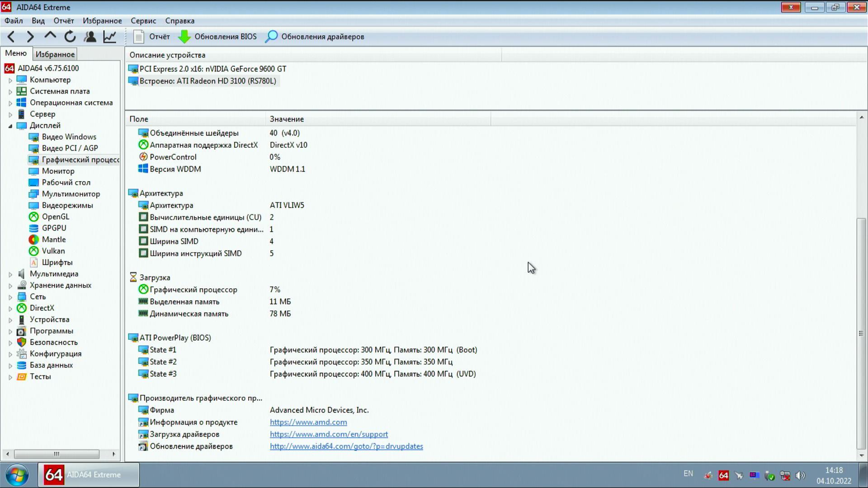The image size is (868, 488).
Task: Open the AIDA64 driver updates link
Action: click(346, 446)
